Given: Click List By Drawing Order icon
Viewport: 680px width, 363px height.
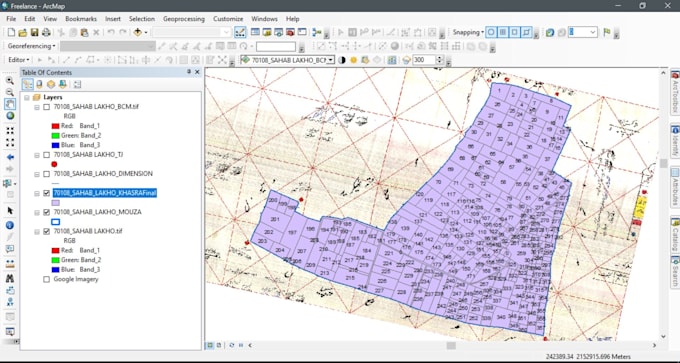Looking at the screenshot, I should pyautogui.click(x=27, y=85).
